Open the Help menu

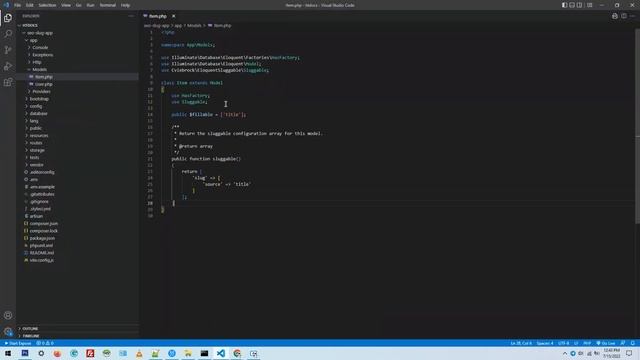[x=125, y=5]
